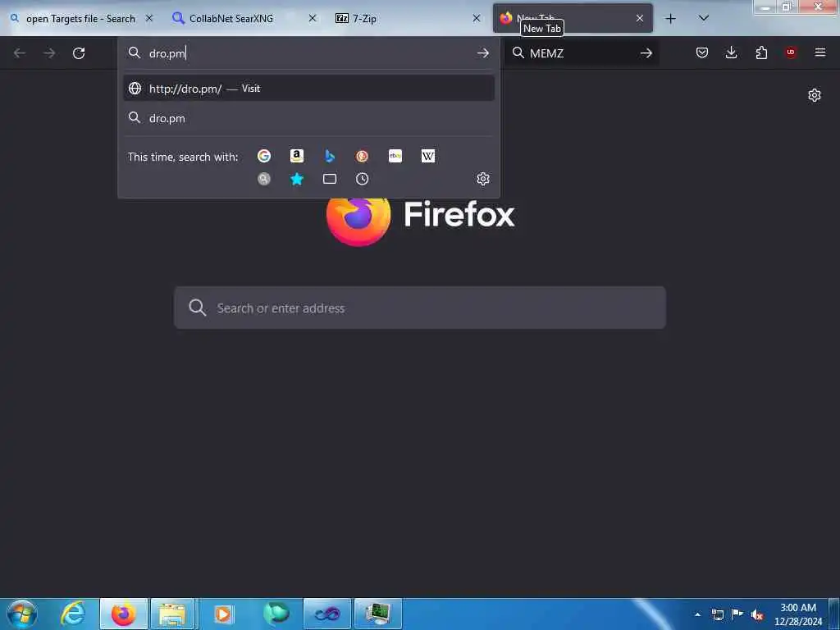Click the muted volume tray icon
This screenshot has height=630, width=840.
coord(757,614)
